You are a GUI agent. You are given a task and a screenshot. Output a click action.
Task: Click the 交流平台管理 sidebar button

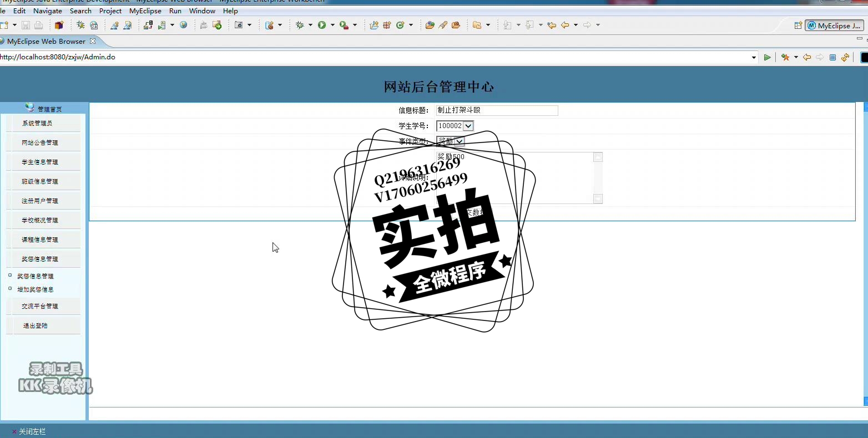click(43, 306)
